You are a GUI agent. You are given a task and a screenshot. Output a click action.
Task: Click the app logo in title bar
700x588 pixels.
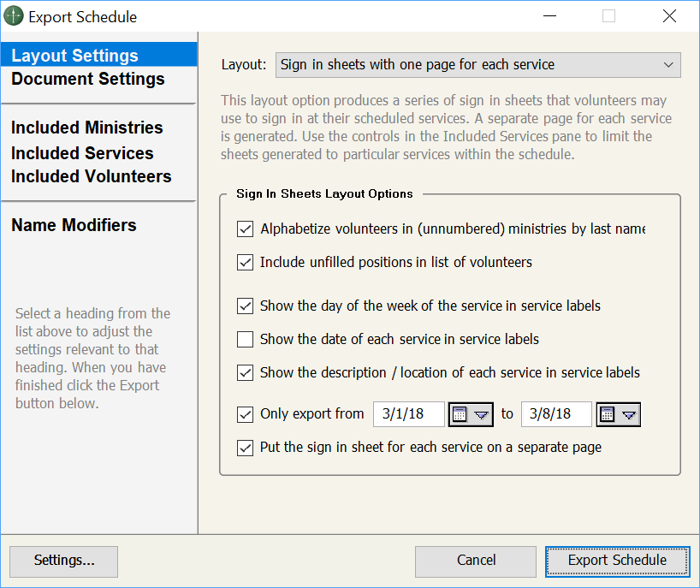pyautogui.click(x=14, y=16)
